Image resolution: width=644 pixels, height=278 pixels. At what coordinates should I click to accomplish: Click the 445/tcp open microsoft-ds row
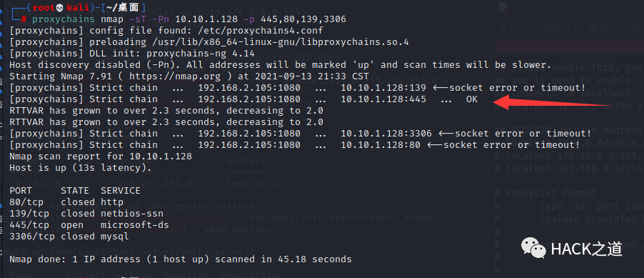[x=89, y=225]
